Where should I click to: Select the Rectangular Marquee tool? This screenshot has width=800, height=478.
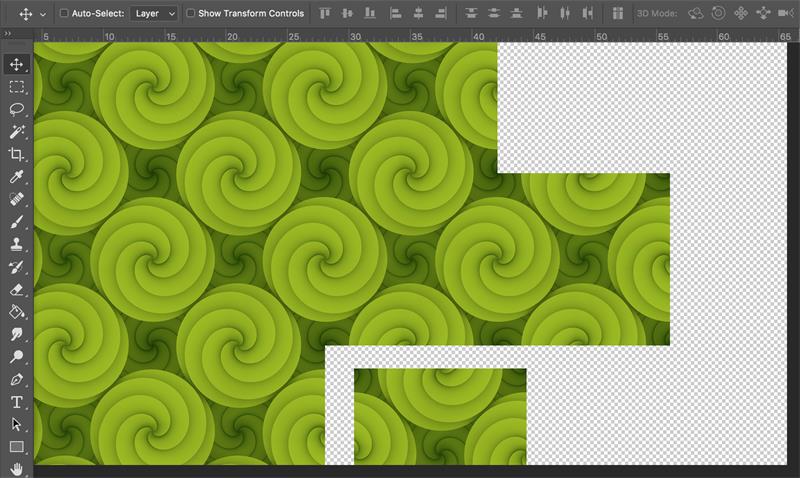[x=17, y=87]
